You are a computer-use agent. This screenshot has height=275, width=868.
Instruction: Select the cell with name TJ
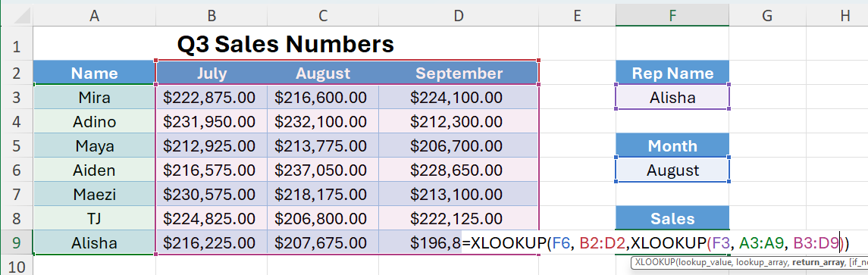[x=94, y=218]
